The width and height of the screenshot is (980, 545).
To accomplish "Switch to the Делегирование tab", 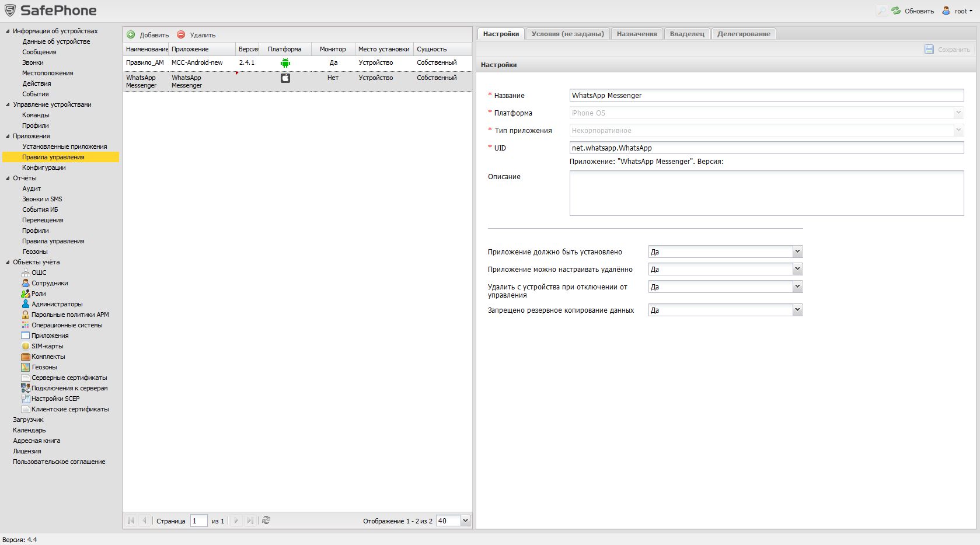I will tap(744, 34).
